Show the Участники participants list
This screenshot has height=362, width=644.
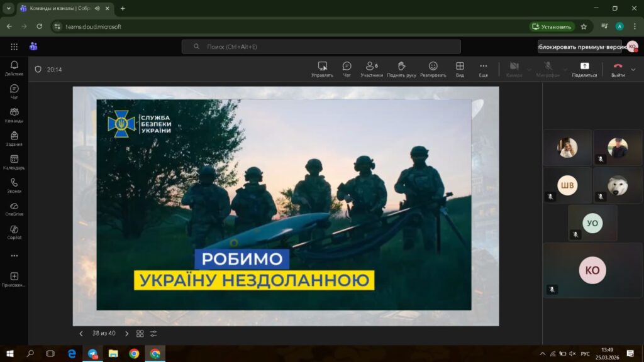tap(371, 69)
